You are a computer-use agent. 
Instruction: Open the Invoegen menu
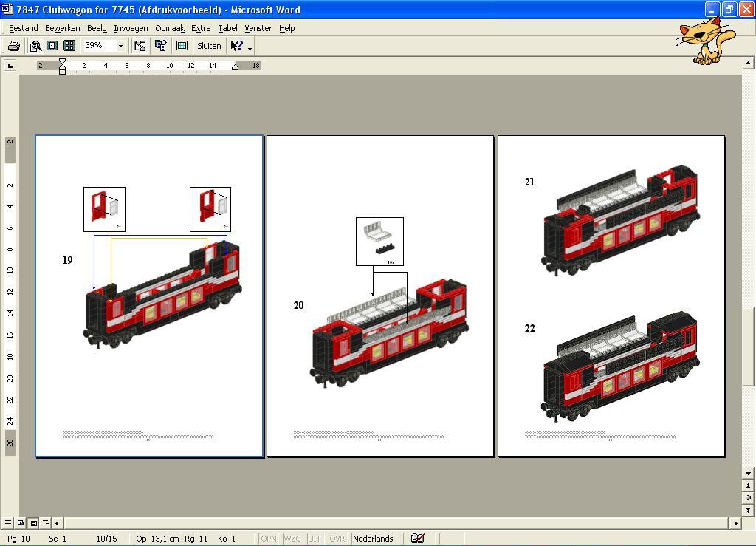tap(131, 28)
